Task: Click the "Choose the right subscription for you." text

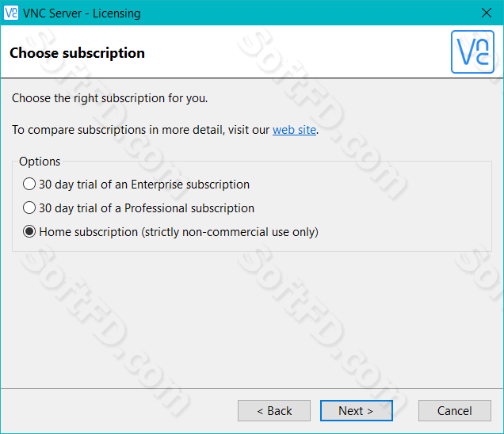Action: pyautogui.click(x=110, y=98)
